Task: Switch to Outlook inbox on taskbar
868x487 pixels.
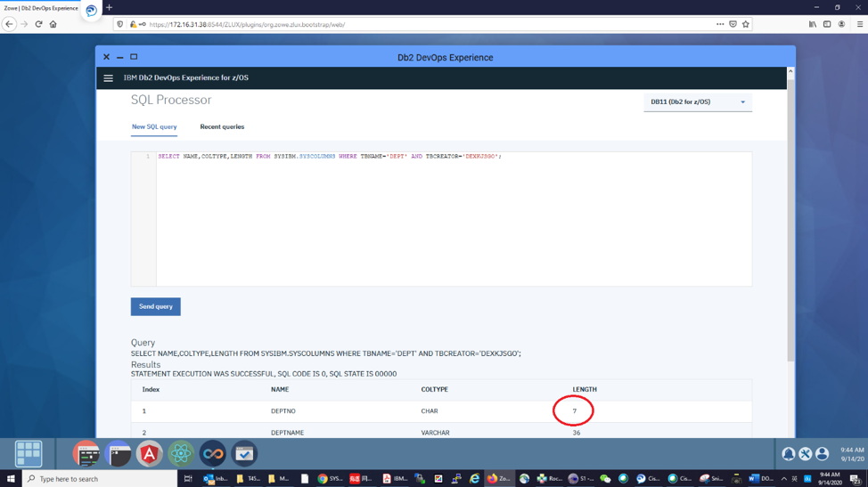Action: click(216, 479)
